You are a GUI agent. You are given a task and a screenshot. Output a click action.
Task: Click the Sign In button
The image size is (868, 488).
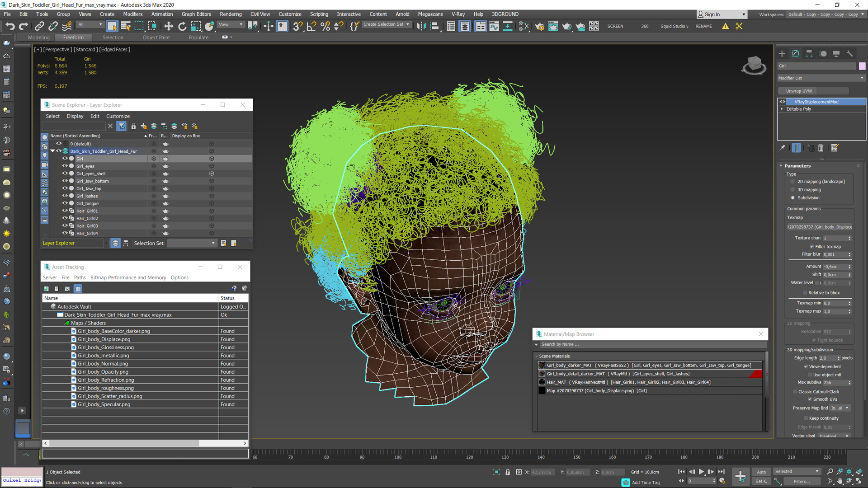click(721, 14)
